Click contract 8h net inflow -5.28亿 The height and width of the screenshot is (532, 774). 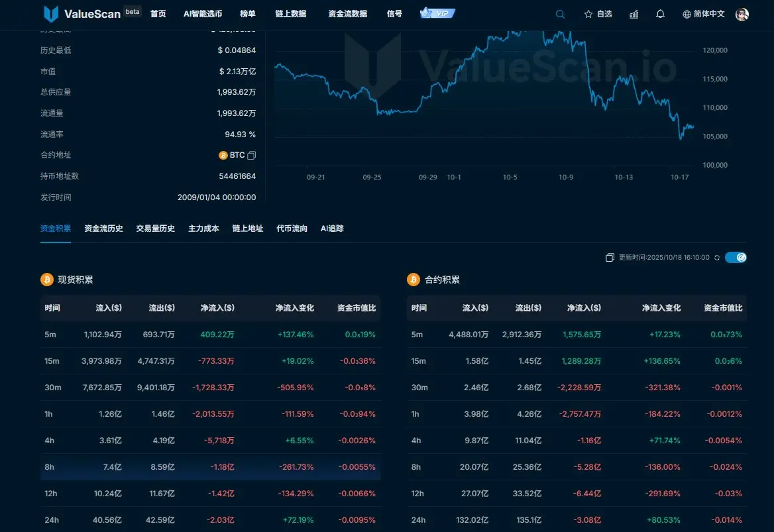point(587,467)
